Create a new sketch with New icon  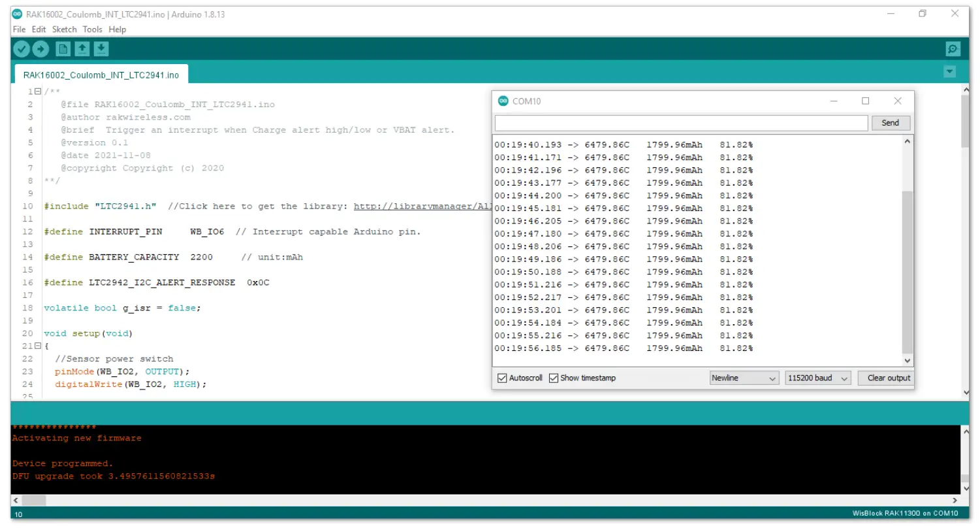(x=63, y=49)
